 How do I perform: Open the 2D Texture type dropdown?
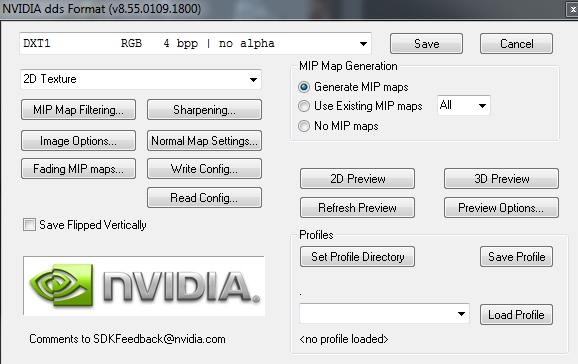(x=141, y=79)
